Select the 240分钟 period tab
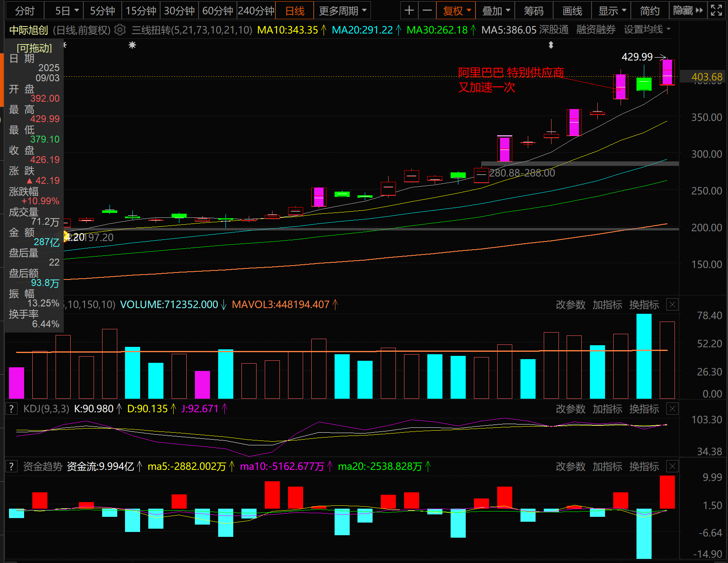Screen dimensions: 728x563 pyautogui.click(x=256, y=11)
